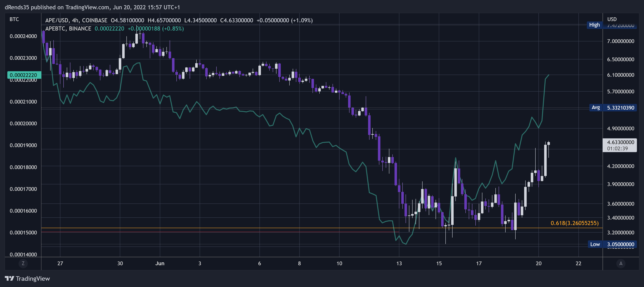This screenshot has width=644, height=287.
Task: Click the 0.00024000 level on BTC axis
Action: (x=23, y=36)
